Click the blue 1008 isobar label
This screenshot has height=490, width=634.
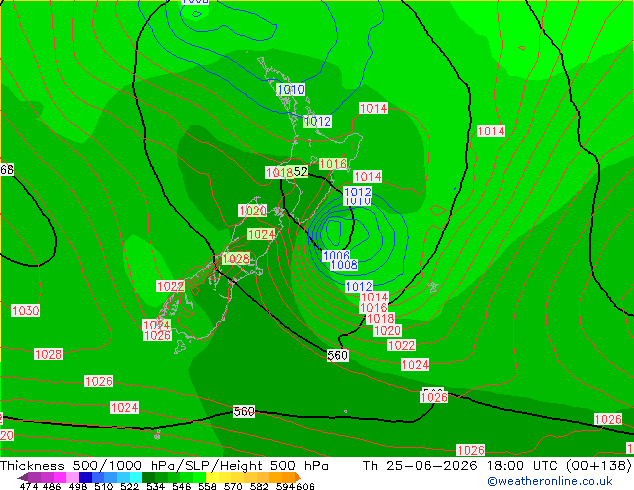click(344, 265)
